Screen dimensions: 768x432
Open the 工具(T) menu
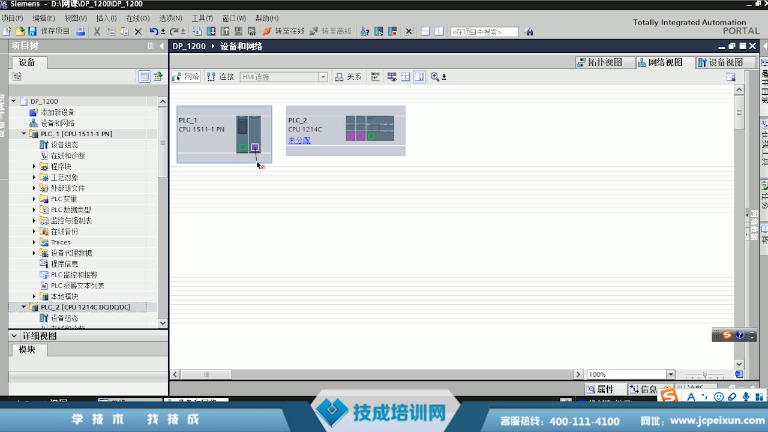pos(202,18)
